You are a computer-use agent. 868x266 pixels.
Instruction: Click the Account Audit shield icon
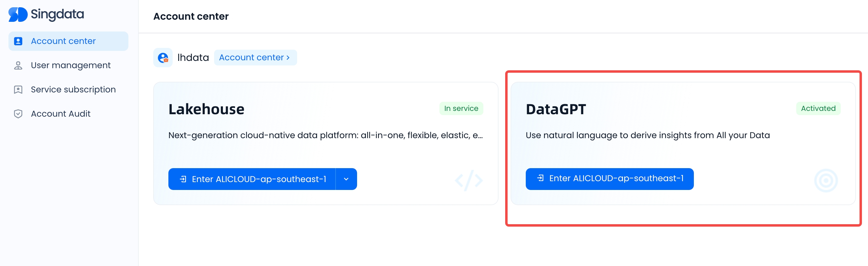click(x=18, y=114)
